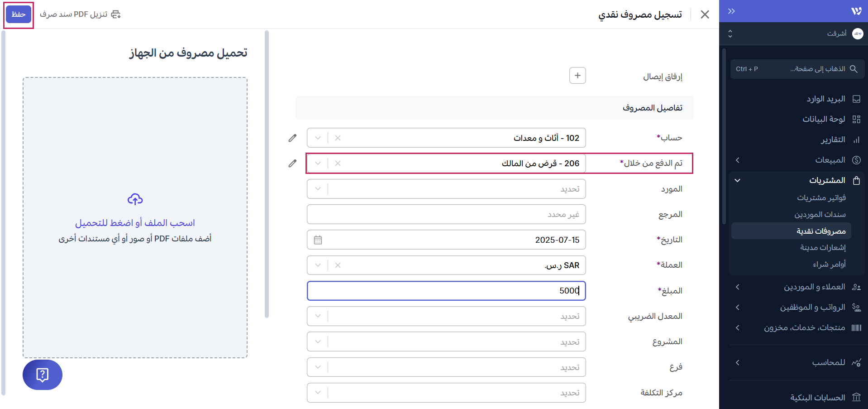This screenshot has height=409, width=868.
Task: Open the المعدل الضريبي tax rate dropdown
Action: pos(318,316)
